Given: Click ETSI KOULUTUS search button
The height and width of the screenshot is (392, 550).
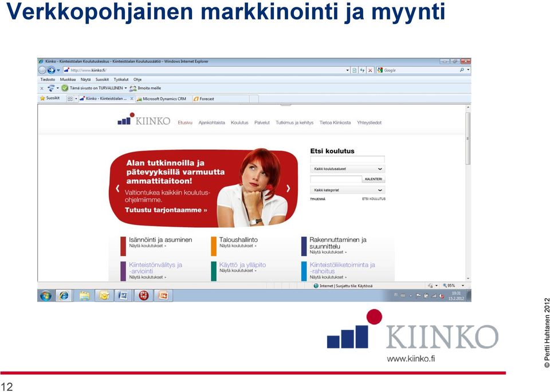Looking at the screenshot, I should (x=374, y=199).
